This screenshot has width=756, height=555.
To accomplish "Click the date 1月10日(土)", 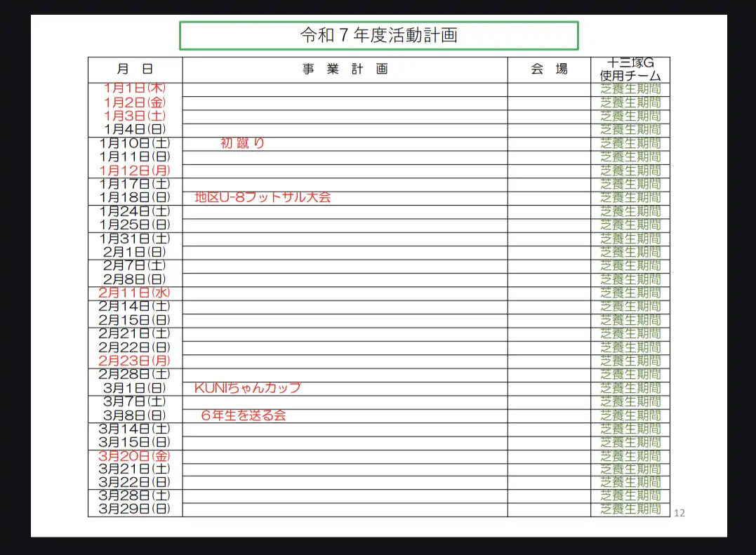I will [x=135, y=143].
